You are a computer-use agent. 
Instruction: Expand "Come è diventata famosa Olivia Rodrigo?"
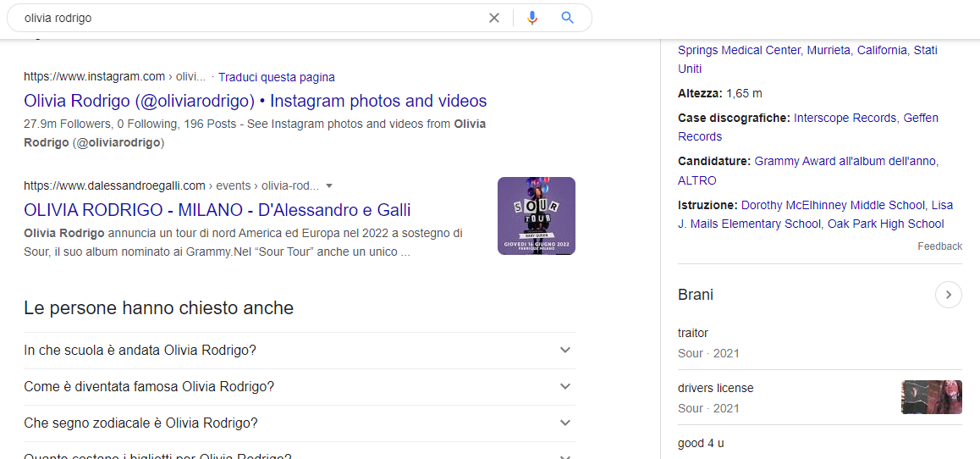(300, 386)
